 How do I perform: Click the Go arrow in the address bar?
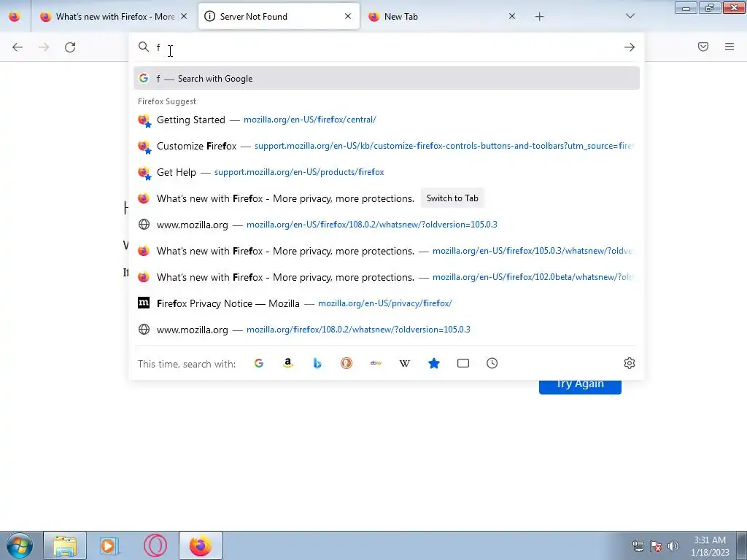(x=630, y=47)
